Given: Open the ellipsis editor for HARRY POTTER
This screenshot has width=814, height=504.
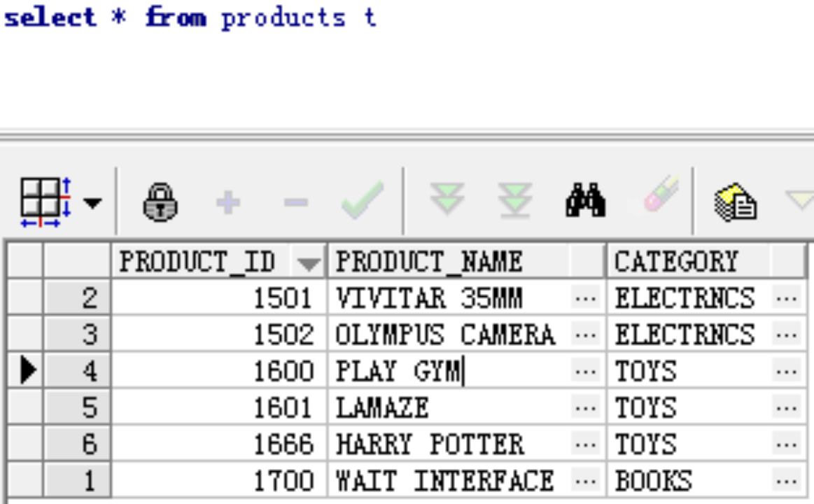Looking at the screenshot, I should (x=586, y=444).
